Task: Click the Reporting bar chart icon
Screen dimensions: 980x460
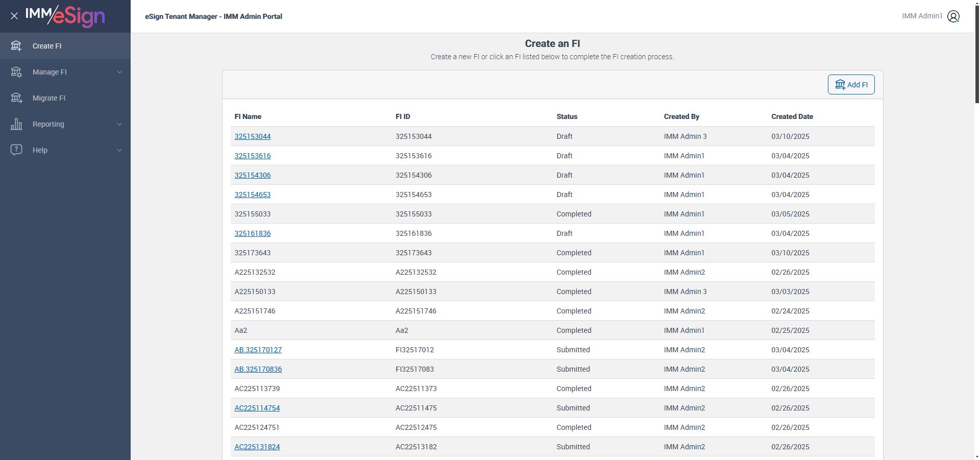Action: point(16,124)
